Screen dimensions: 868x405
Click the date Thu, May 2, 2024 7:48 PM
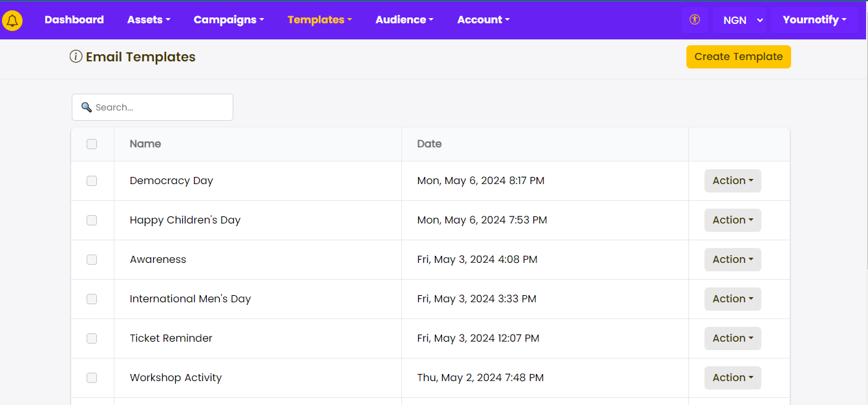tap(480, 378)
